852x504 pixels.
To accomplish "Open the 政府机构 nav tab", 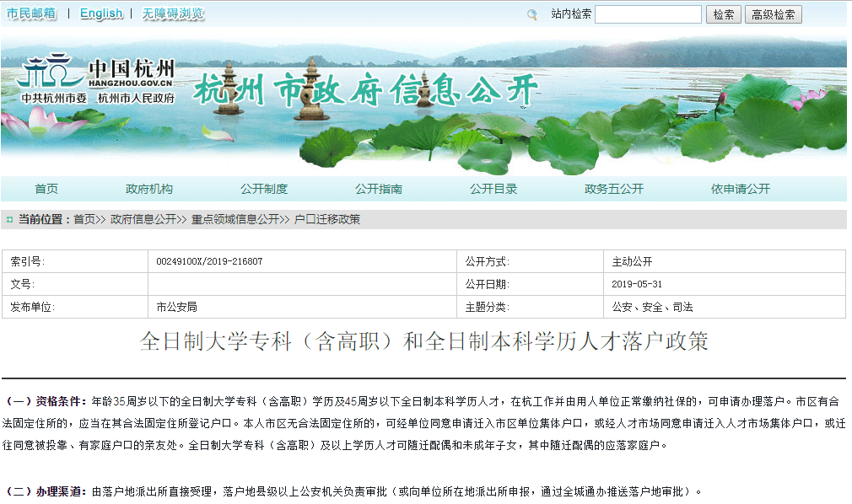I will coord(148,189).
